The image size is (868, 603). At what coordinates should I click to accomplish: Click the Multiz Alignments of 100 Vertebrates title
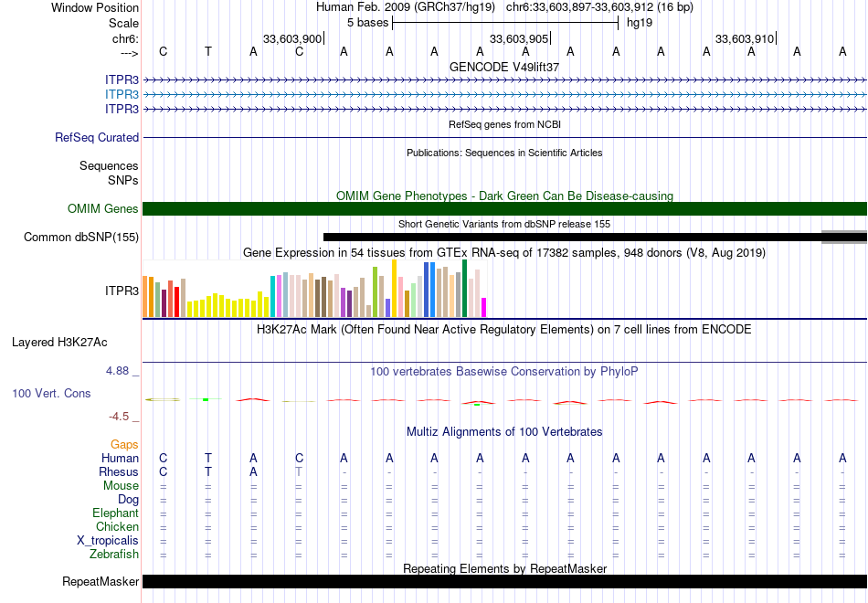[x=504, y=431]
